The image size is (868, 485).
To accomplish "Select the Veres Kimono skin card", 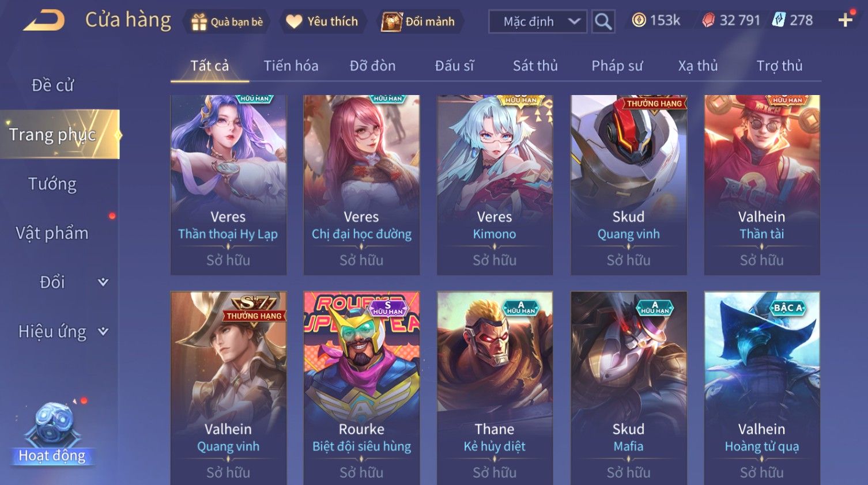I will point(495,185).
